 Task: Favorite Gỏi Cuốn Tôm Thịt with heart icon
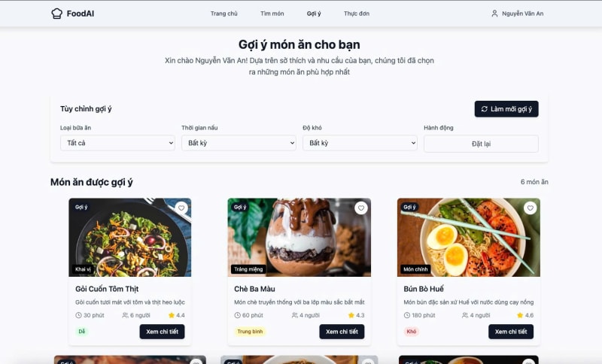(181, 208)
